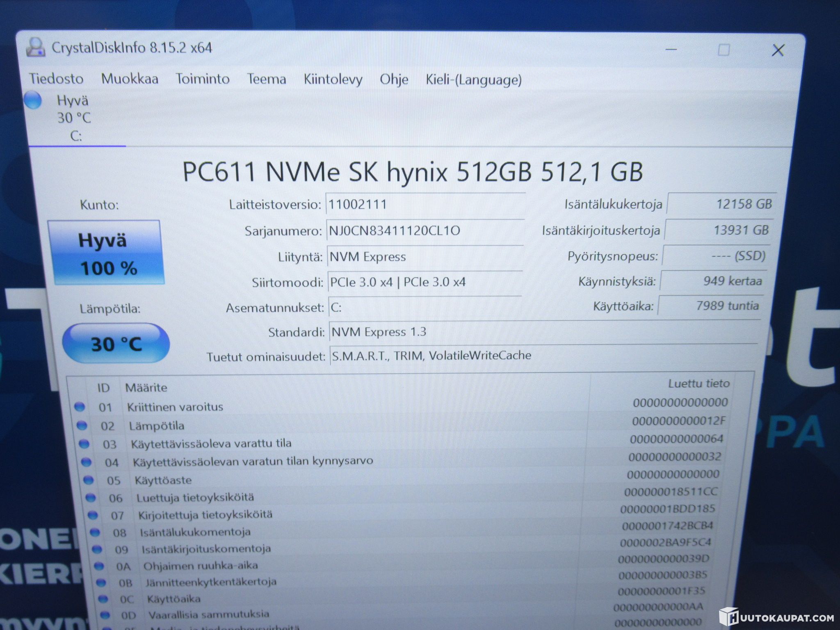This screenshot has height=630, width=840.
Task: Click the Isäntälukukertoja value 12158 GB
Action: (x=722, y=204)
